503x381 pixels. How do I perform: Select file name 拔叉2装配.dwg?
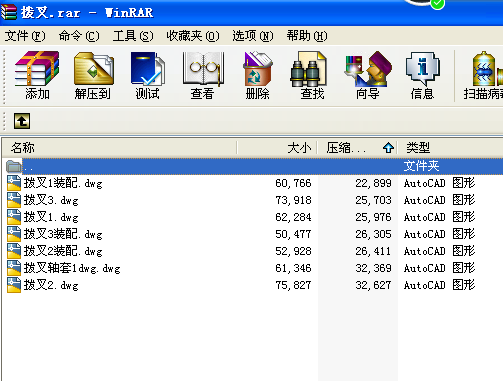point(63,251)
